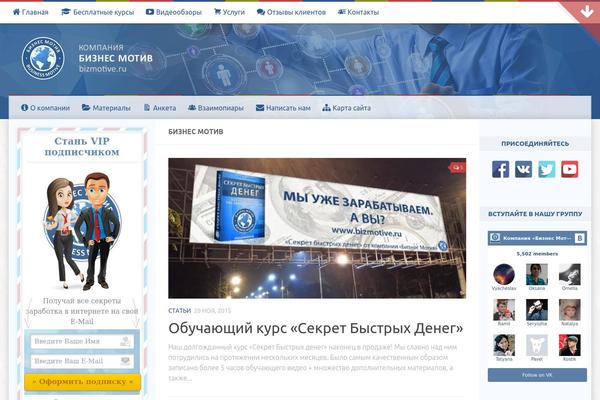The width and height of the screenshot is (600, 400).
Task: Focus the Введите Ваш E-Mail field
Action: click(x=82, y=361)
